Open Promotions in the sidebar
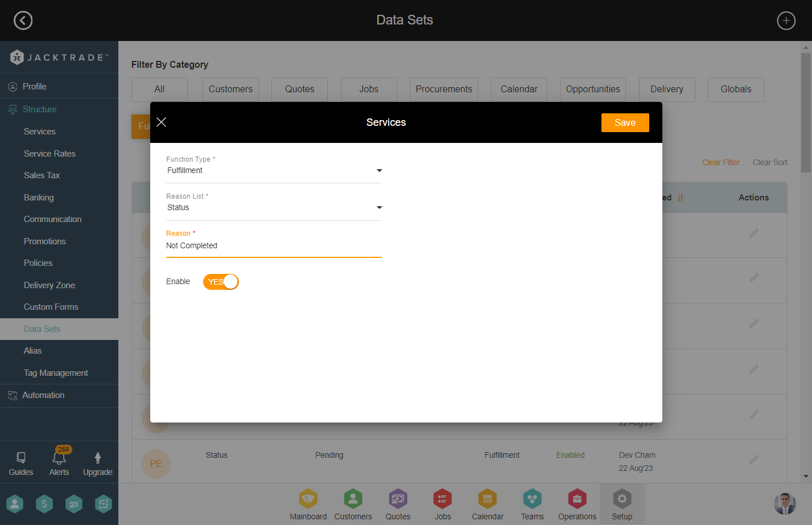Image resolution: width=812 pixels, height=525 pixels. pyautogui.click(x=45, y=241)
